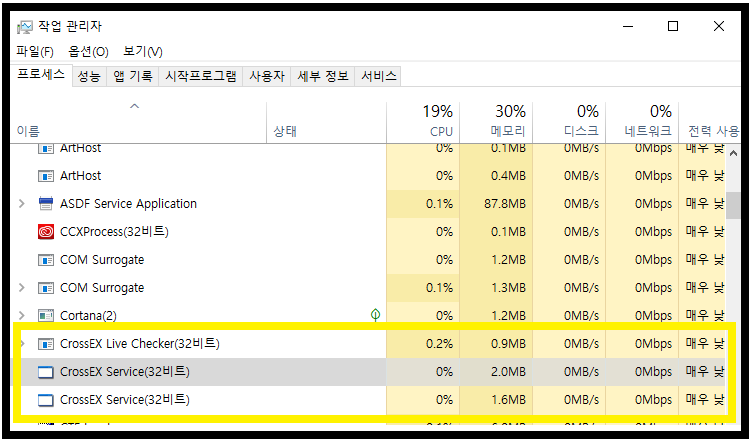753x441 pixels.
Task: Click the green leaf status icon for Cortana
Action: pyautogui.click(x=376, y=315)
